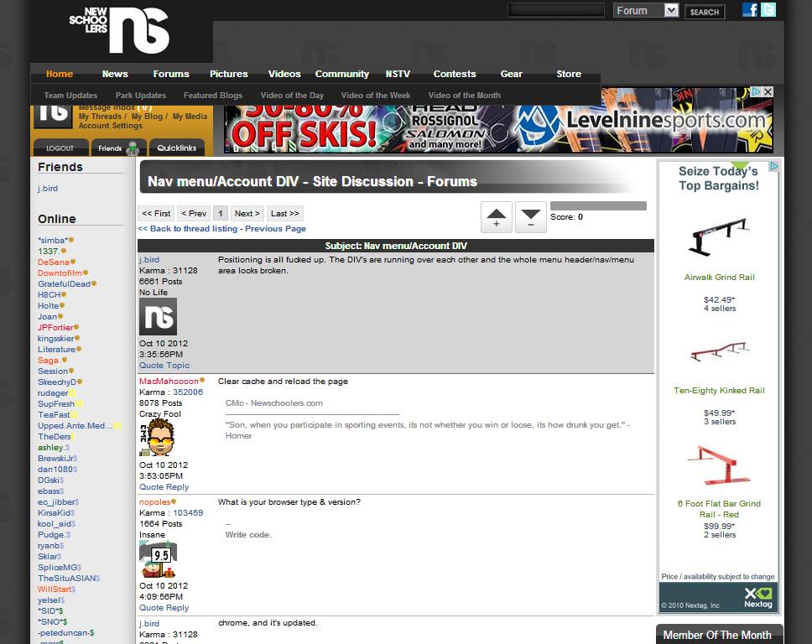Click the Facebook share icon
This screenshot has width=812, height=644.
tap(749, 9)
